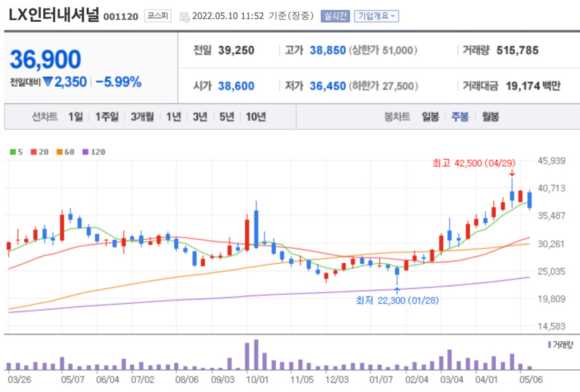Click the 전일 value 39,250
This screenshot has width=580, height=392.
(x=236, y=50)
